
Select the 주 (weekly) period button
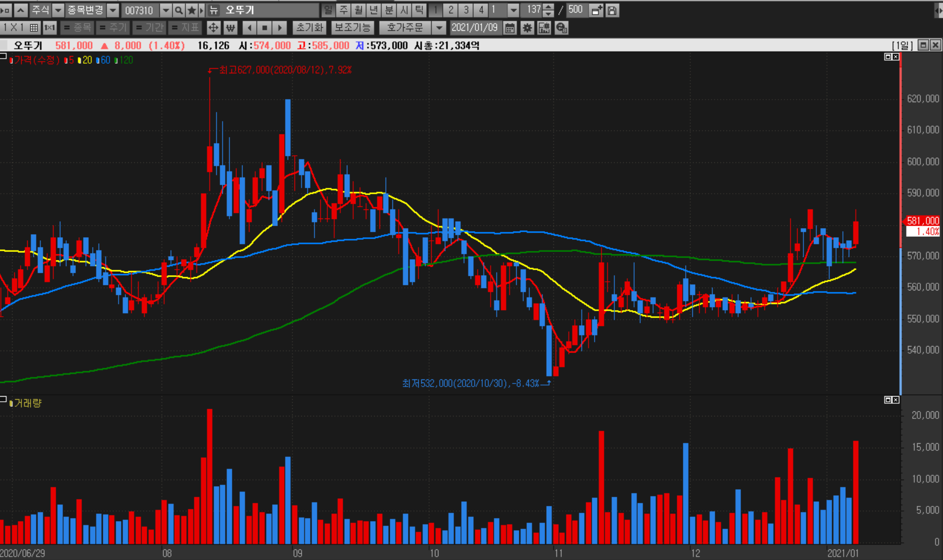pyautogui.click(x=344, y=10)
